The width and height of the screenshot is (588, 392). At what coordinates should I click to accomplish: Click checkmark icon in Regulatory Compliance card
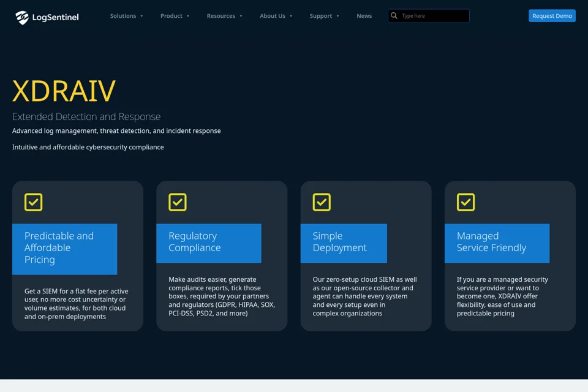pos(178,202)
